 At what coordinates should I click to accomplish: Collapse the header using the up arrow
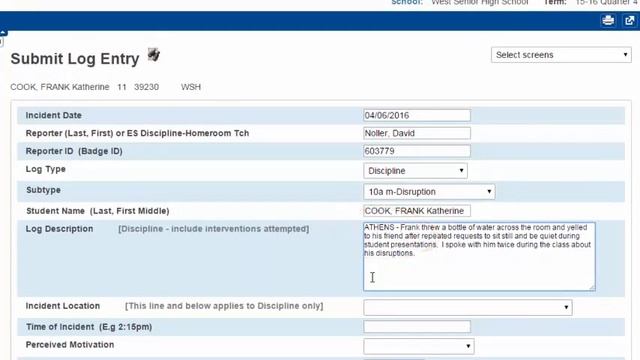click(x=3, y=32)
